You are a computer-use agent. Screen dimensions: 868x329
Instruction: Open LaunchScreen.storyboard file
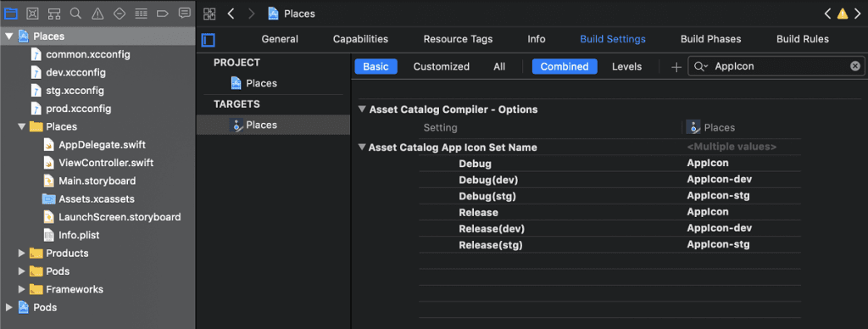(120, 217)
